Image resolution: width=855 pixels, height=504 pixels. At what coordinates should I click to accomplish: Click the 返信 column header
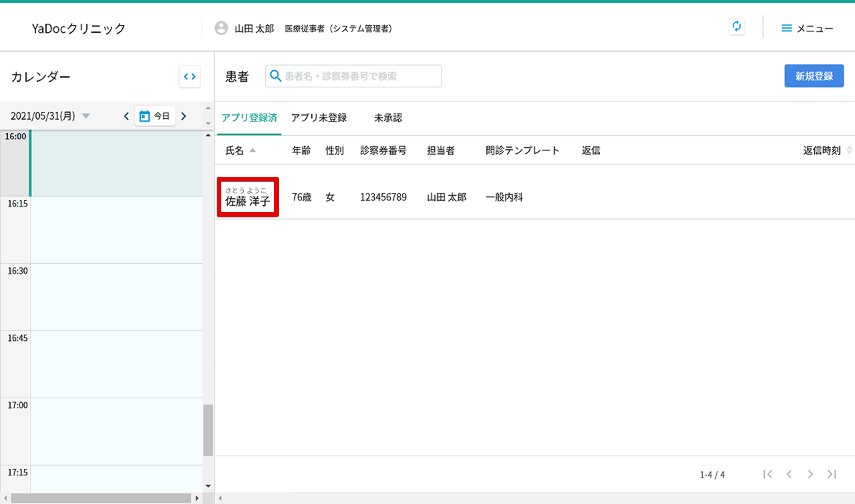[x=591, y=151]
